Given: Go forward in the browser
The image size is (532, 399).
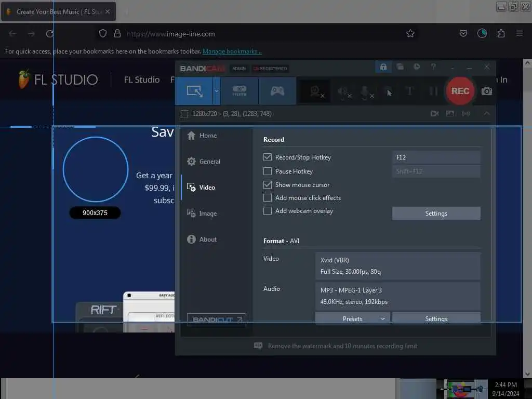Looking at the screenshot, I should (x=31, y=34).
